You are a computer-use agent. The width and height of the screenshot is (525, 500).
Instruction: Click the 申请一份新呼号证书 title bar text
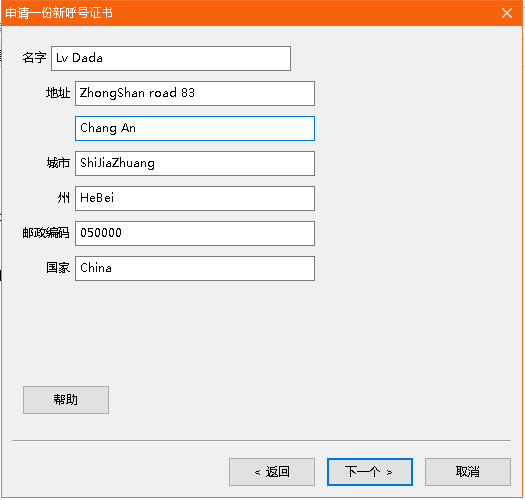point(59,13)
